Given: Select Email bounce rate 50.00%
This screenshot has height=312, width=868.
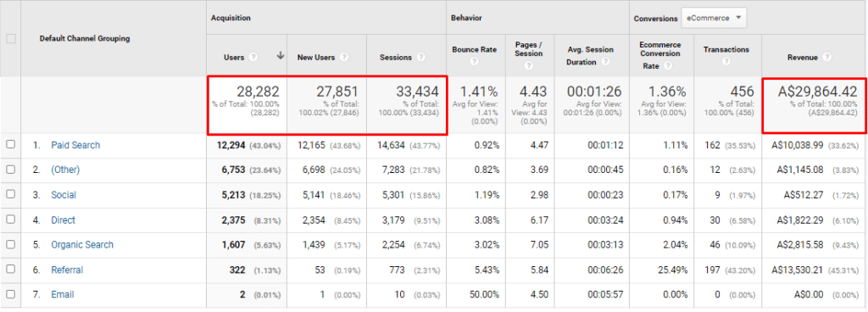Looking at the screenshot, I should coord(484,294).
